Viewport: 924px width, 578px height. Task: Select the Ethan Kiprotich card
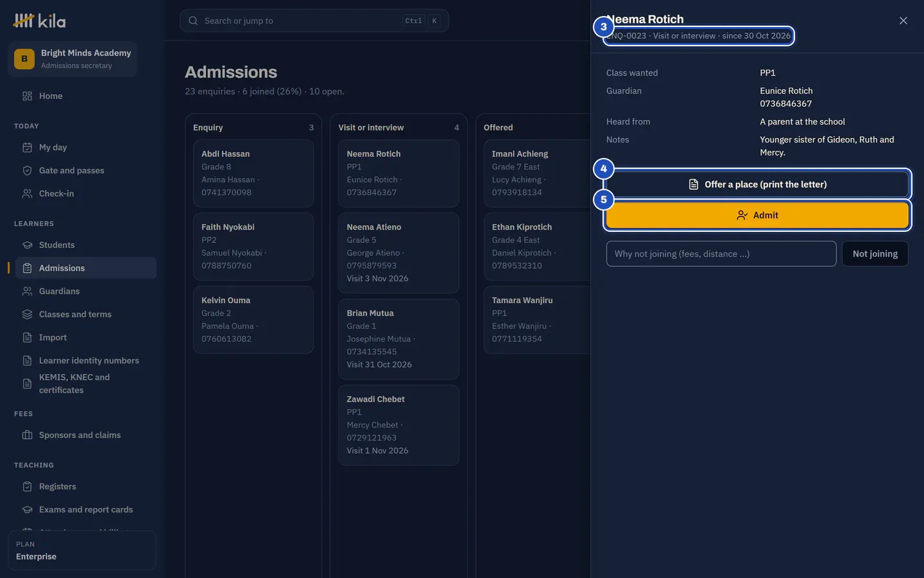tap(537, 247)
